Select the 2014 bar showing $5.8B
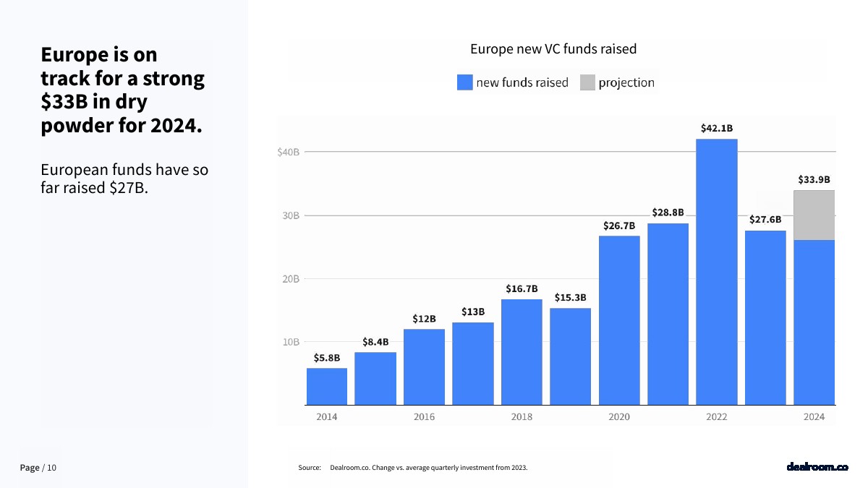 coord(327,386)
